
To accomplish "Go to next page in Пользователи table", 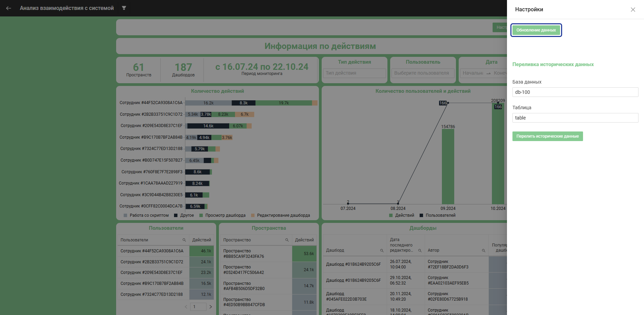I will [x=211, y=307].
